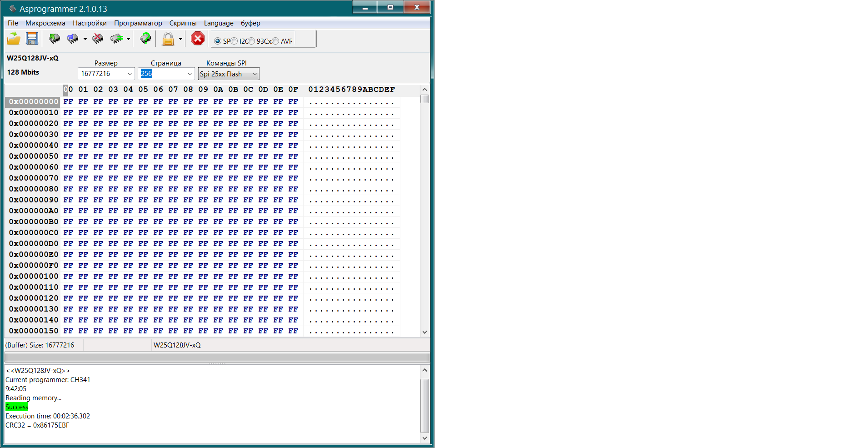Image resolution: width=868 pixels, height=448 pixels.
Task: Click log panel scroll up arrow
Action: click(x=424, y=370)
